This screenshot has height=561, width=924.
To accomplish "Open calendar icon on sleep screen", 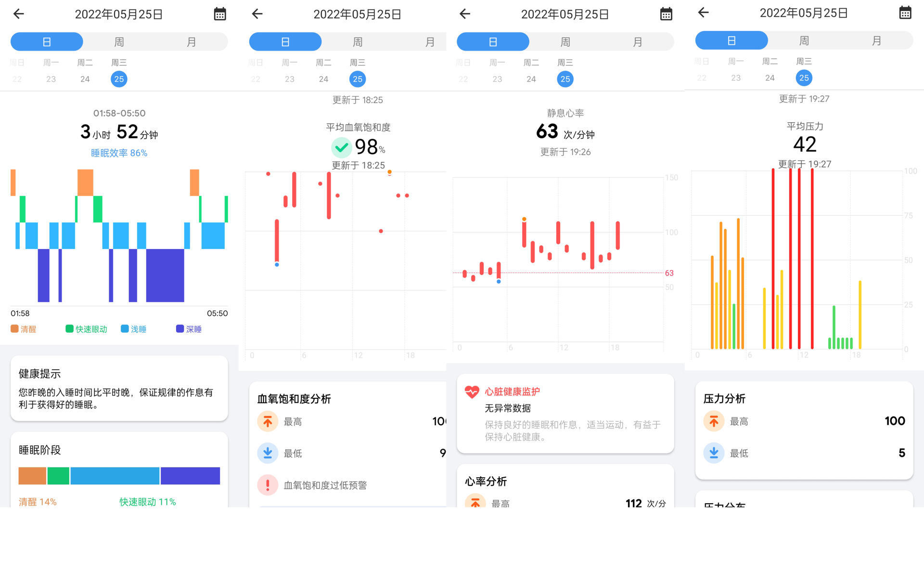I will pyautogui.click(x=220, y=14).
